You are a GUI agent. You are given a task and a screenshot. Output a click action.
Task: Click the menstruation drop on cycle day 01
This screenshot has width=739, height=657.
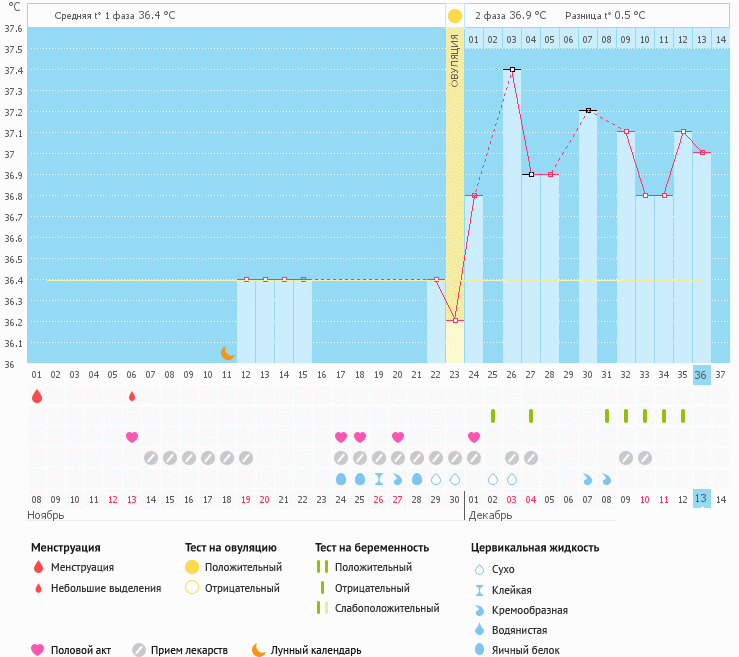point(37,396)
